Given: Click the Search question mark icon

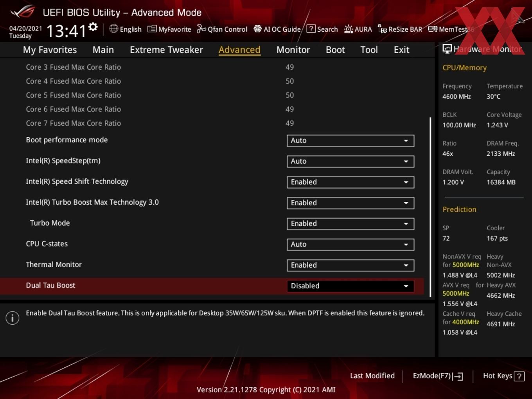Looking at the screenshot, I should [311, 29].
